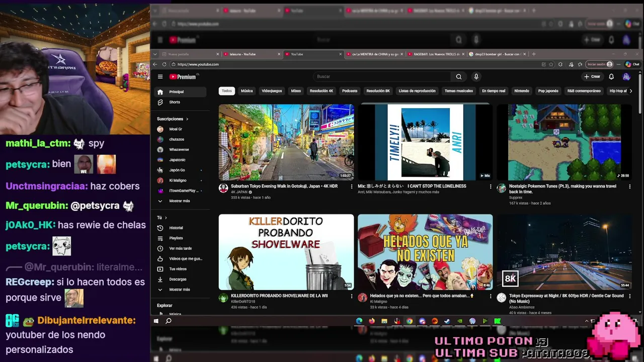Reload the page in the browser toolbar

pos(164,64)
